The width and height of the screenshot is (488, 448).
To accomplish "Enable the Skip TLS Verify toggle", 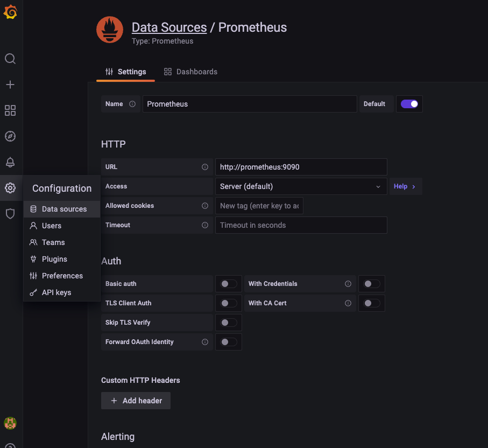I will pos(229,323).
